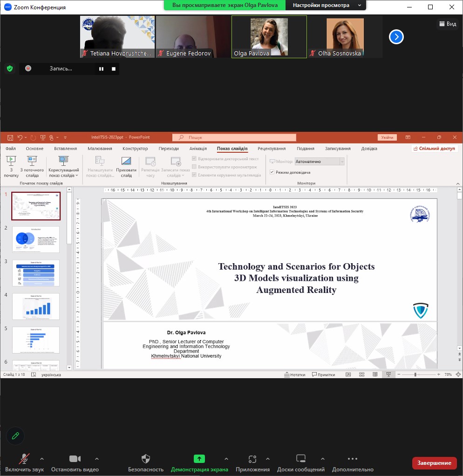Screen dimensions: 463x476
Task: Pause the recording
Action: [101, 69]
